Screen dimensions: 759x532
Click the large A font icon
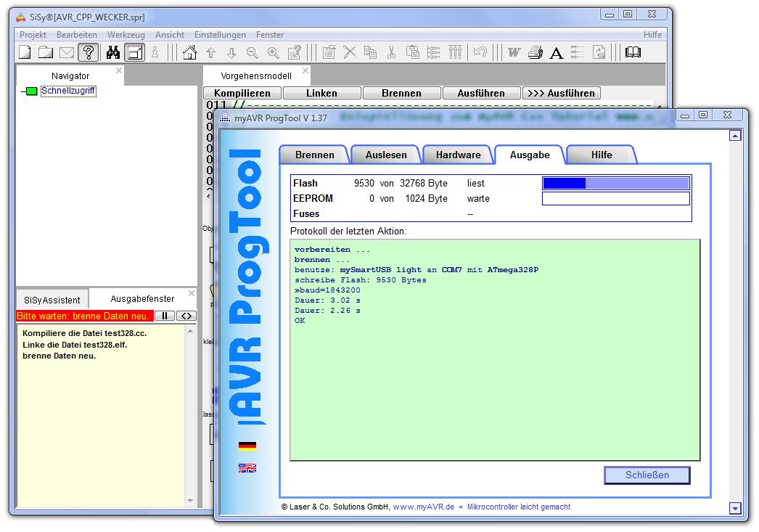(x=557, y=52)
